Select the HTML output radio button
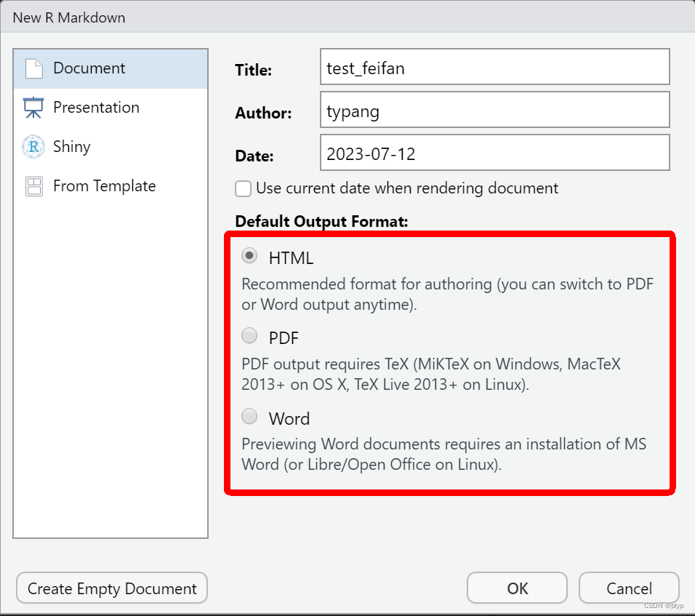The height and width of the screenshot is (616, 695). click(249, 256)
